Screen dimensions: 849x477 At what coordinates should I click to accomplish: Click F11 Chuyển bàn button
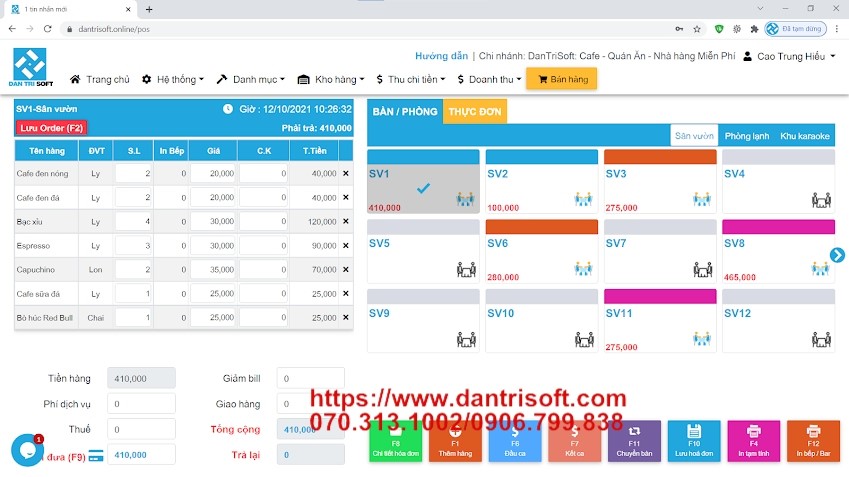[x=634, y=441]
